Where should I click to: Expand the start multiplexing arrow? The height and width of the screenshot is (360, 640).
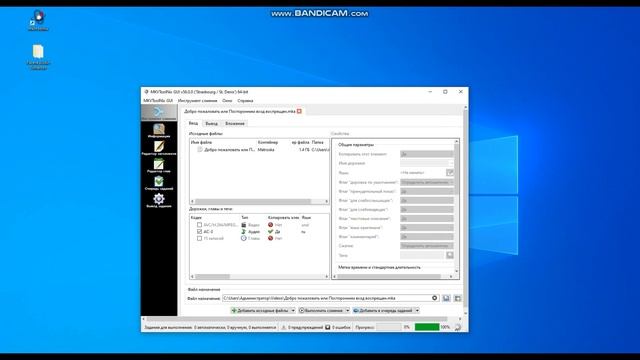coord(347,311)
